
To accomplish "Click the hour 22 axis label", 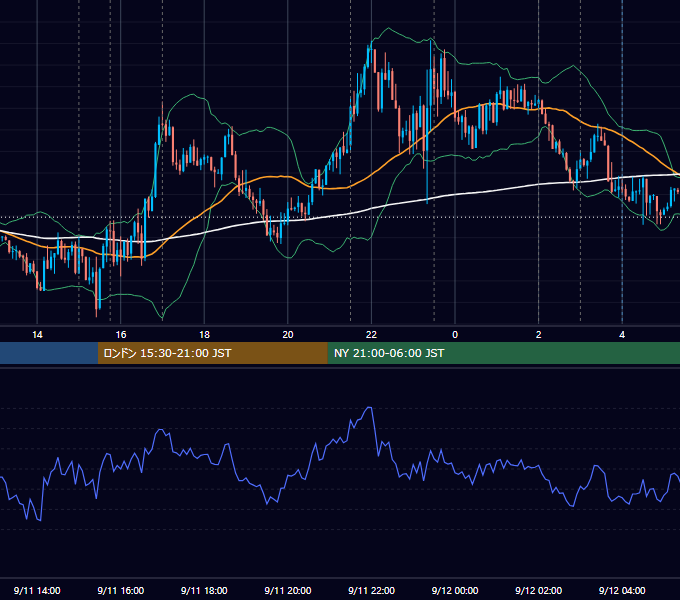I will coord(371,335).
